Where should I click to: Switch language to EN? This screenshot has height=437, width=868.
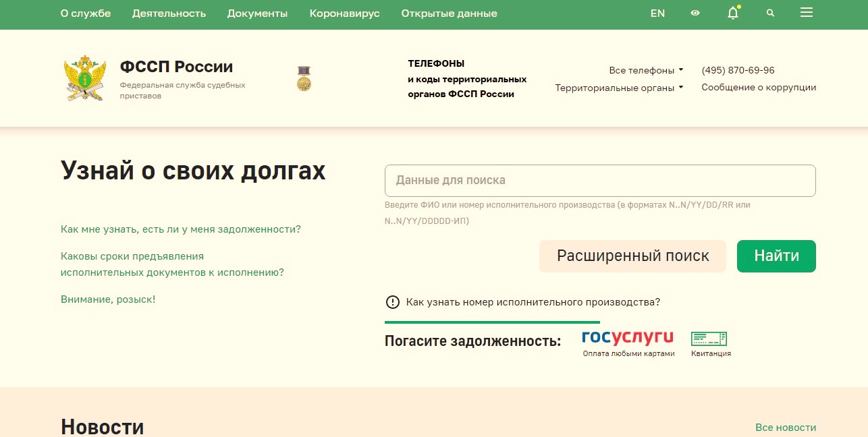tap(657, 13)
